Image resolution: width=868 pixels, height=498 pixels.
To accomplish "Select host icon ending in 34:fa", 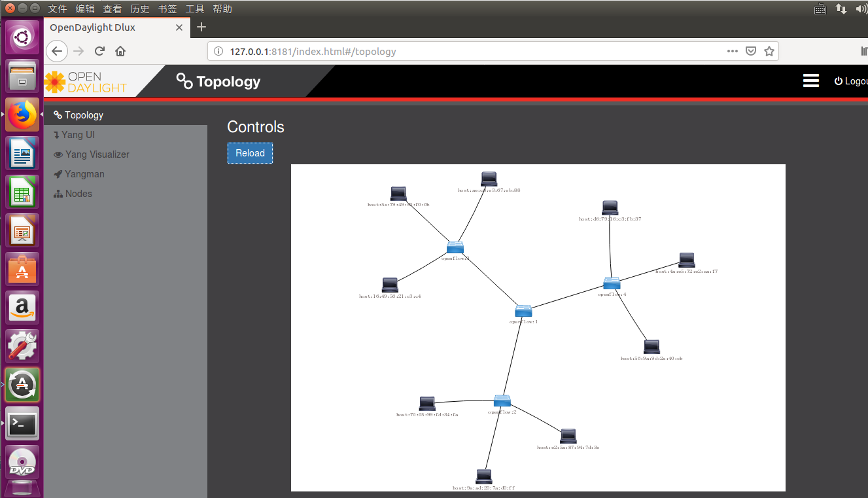I will coord(427,403).
